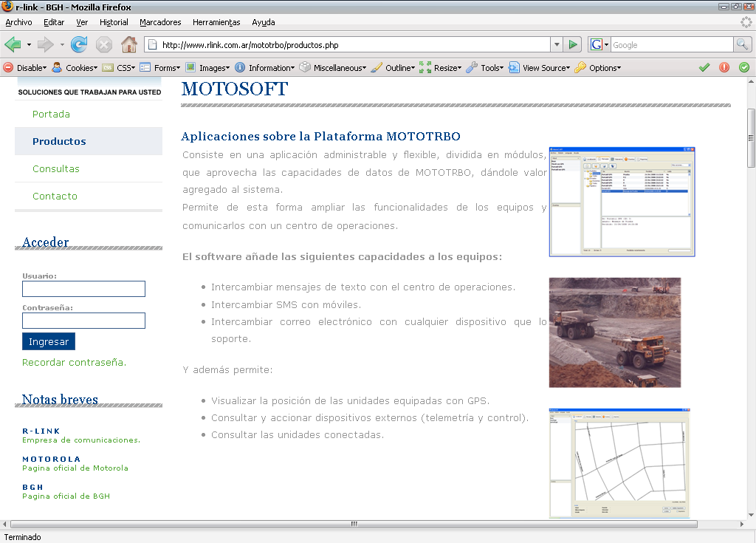The width and height of the screenshot is (756, 543).
Task: Open the View Source menu
Action: [540, 67]
